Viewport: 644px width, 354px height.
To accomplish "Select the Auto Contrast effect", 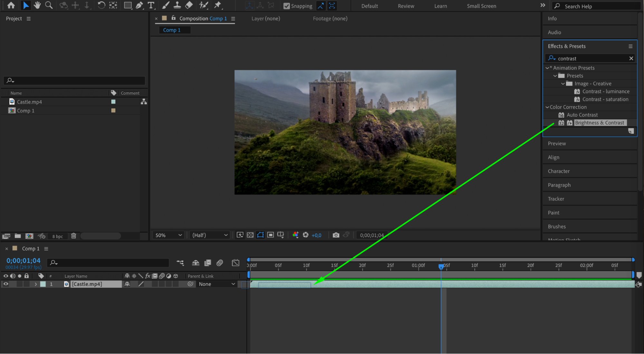I will (582, 115).
